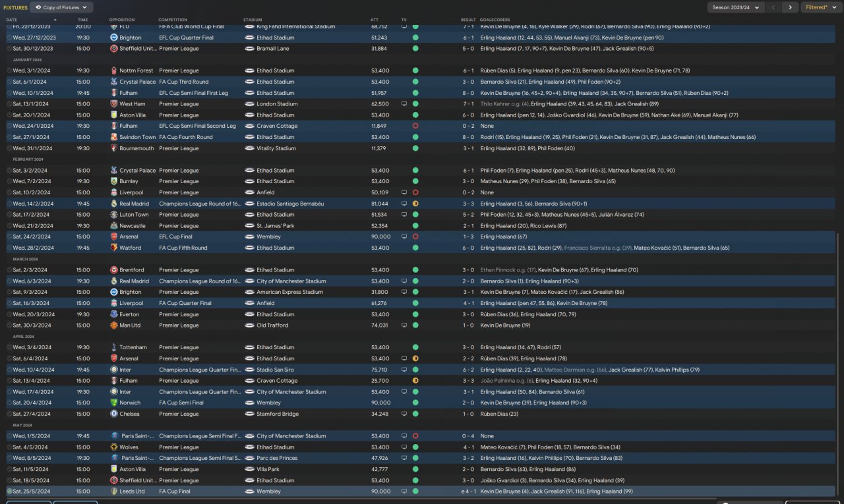Sort fixtures by the Stadium column
This screenshot has width=844, height=504.
click(253, 20)
